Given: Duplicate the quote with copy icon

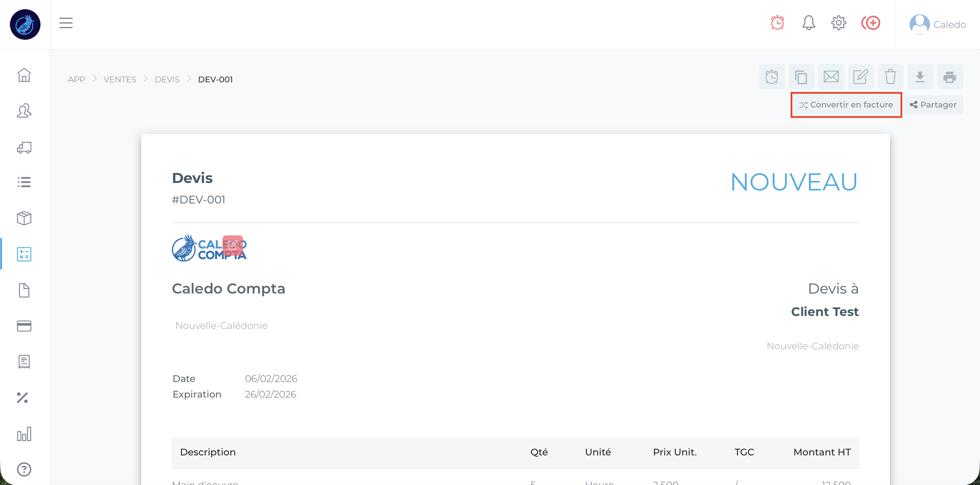Looking at the screenshot, I should pos(801,77).
